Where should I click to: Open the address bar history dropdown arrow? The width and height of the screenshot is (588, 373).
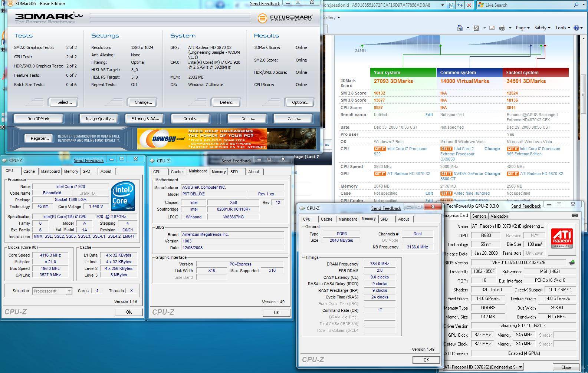(x=443, y=5)
